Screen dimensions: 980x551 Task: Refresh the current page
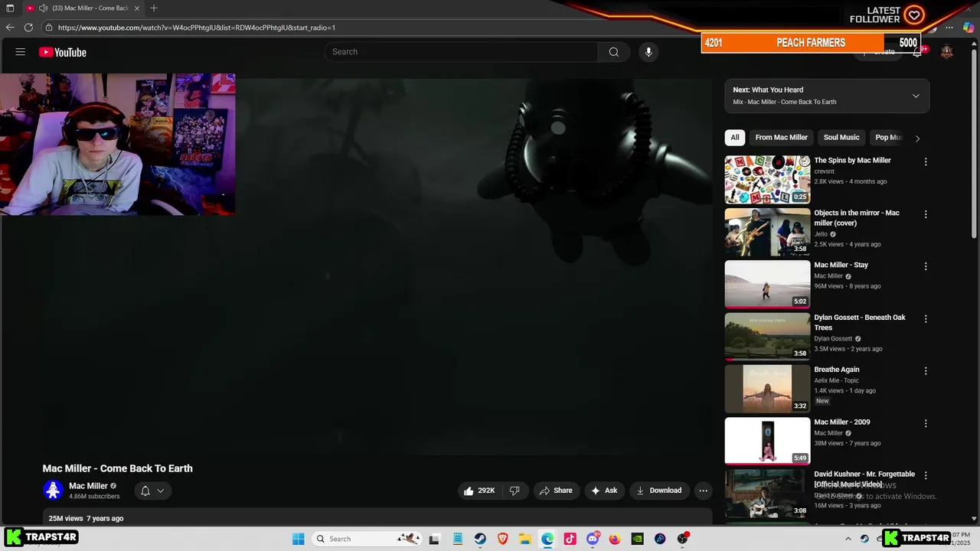click(x=28, y=28)
